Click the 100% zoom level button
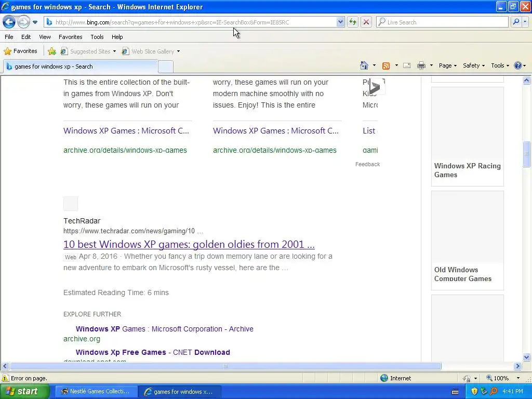Screen dimensions: 532x399 [497, 378]
